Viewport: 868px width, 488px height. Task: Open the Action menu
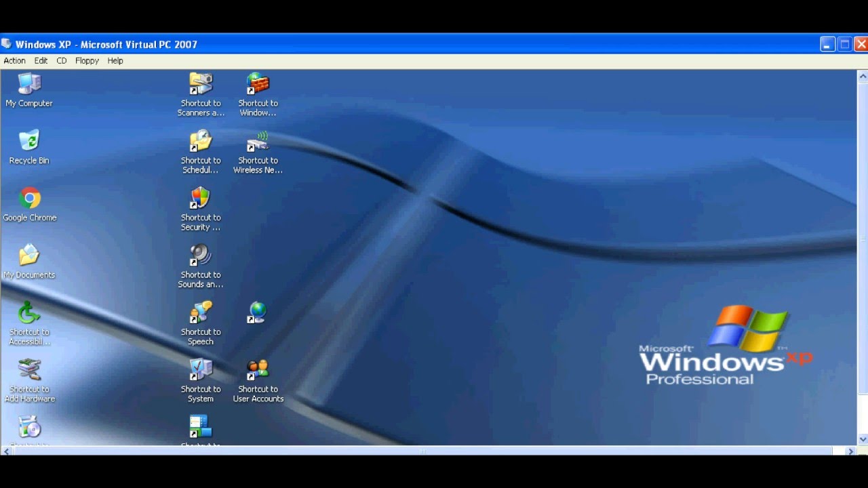coord(14,61)
